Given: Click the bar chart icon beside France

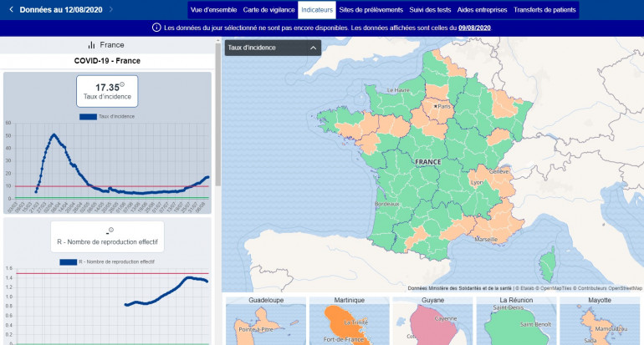Looking at the screenshot, I should pyautogui.click(x=91, y=45).
